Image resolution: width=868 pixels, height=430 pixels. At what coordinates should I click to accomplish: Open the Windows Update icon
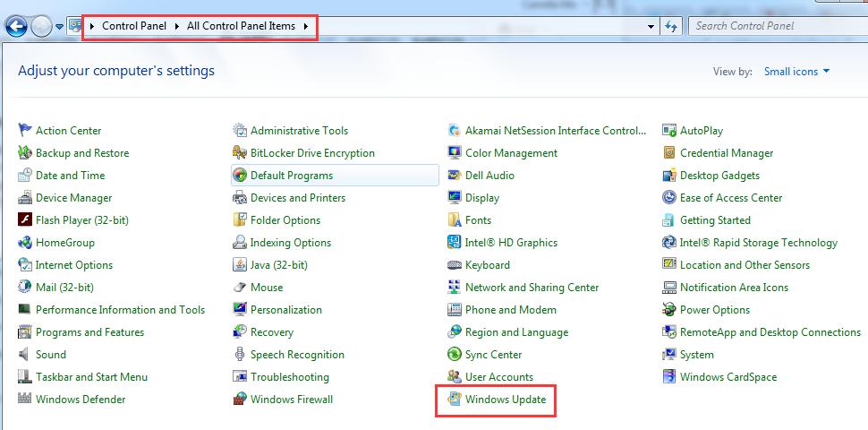455,400
